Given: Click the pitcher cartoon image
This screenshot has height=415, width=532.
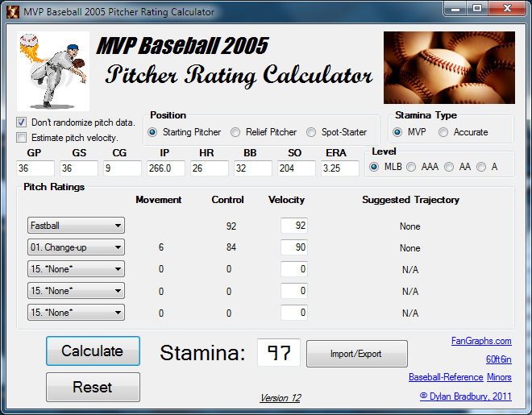Looking at the screenshot, I should point(53,72).
